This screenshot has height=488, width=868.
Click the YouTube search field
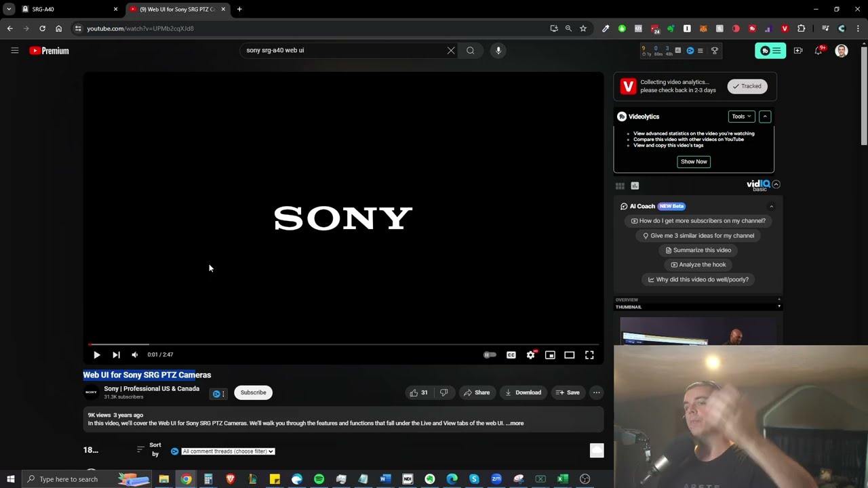pos(342,50)
